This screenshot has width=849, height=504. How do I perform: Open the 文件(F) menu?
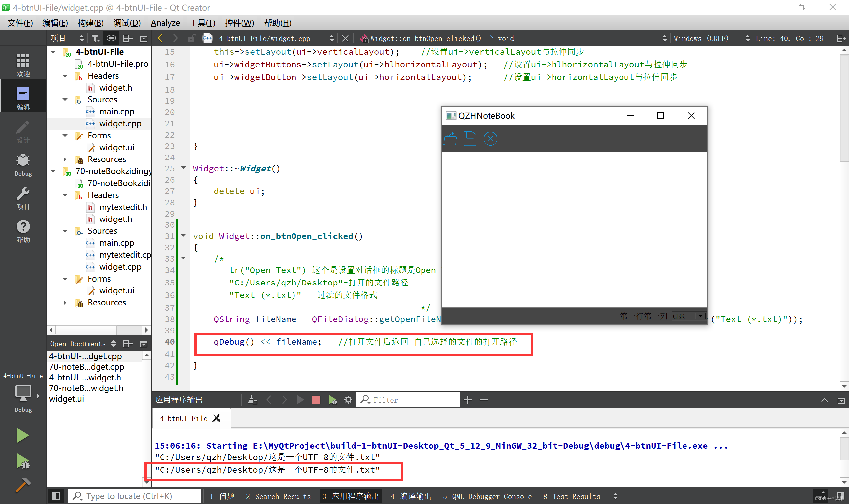[20, 23]
